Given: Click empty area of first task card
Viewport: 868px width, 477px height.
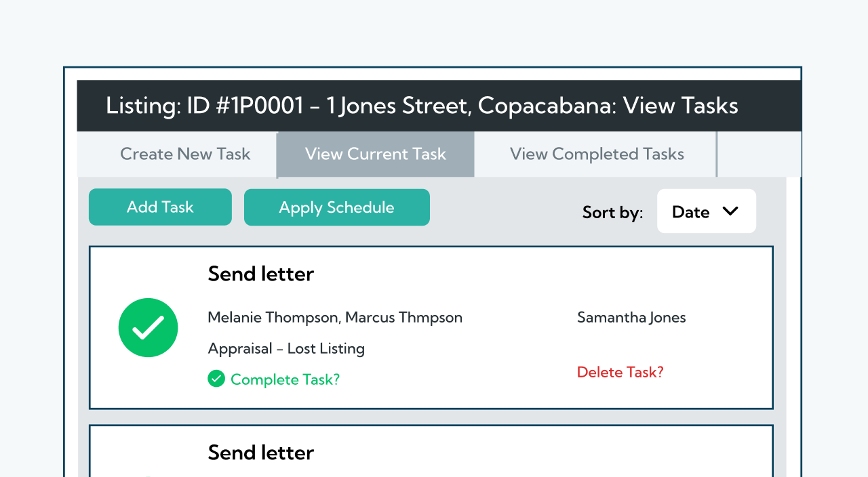Looking at the screenshot, I should (475, 285).
